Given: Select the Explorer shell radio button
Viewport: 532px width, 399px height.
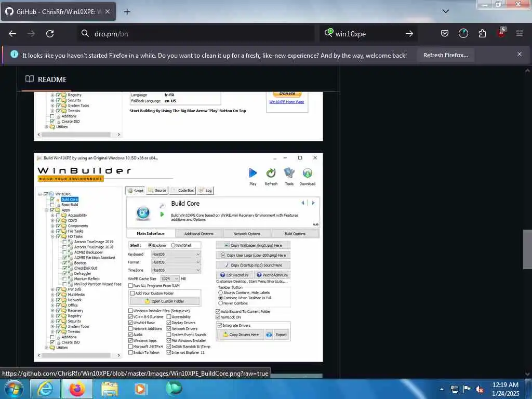Looking at the screenshot, I should [150, 245].
